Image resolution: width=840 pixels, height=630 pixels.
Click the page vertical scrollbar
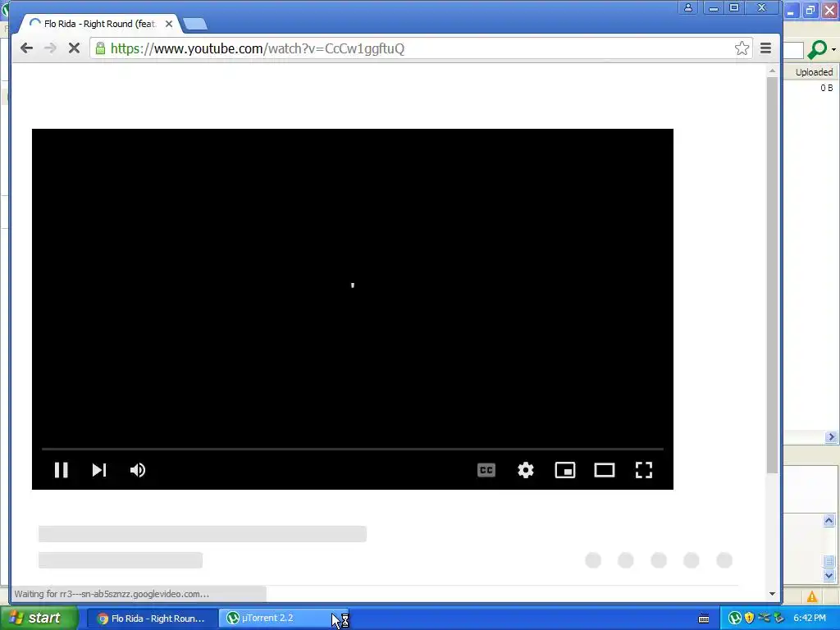click(772, 274)
